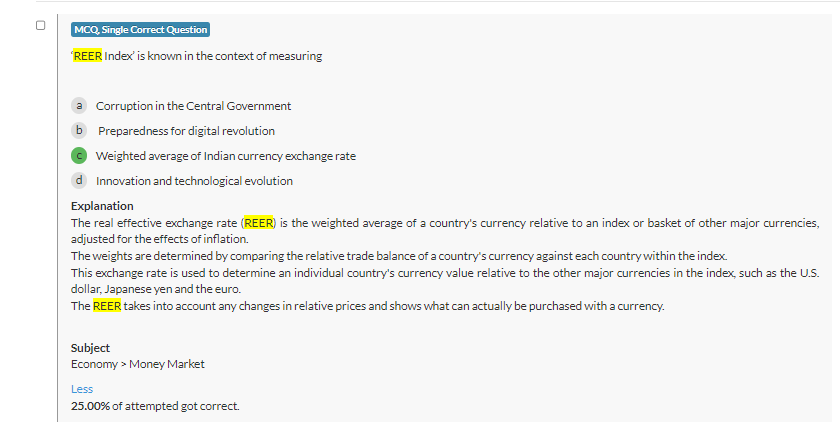The image size is (840, 429).
Task: Choose 'Preparedness for digital revolution' answer text
Action: (186, 131)
